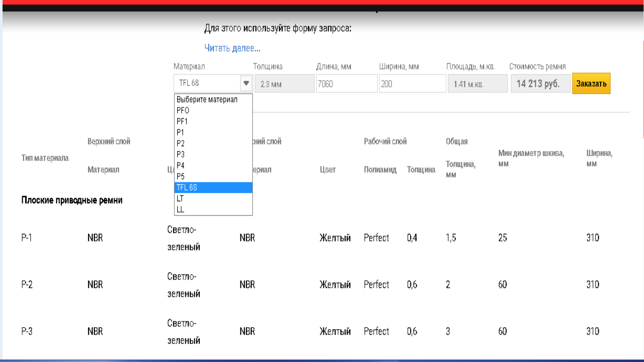Click the Площадь field showing 1.41 м.кв.

[478, 84]
